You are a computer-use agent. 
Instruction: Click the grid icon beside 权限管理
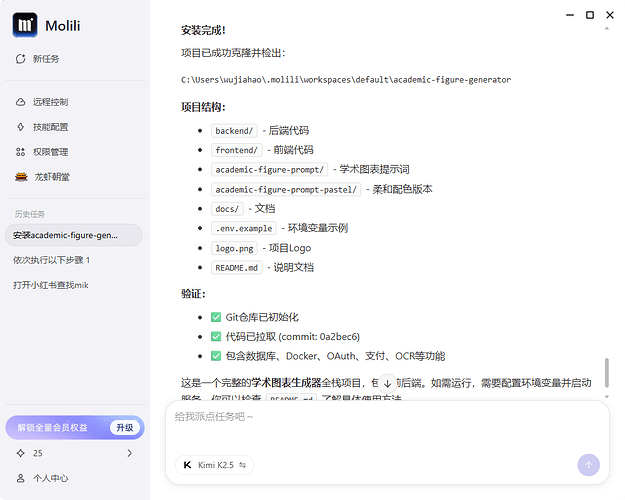(x=21, y=152)
